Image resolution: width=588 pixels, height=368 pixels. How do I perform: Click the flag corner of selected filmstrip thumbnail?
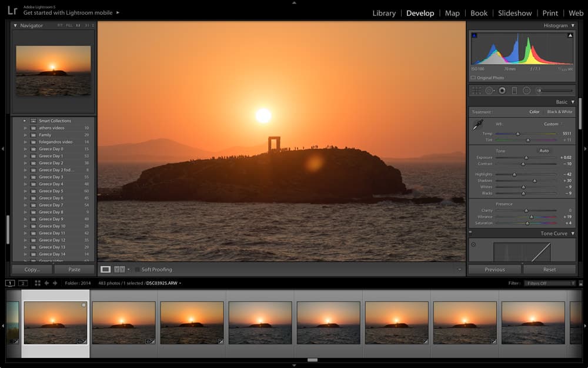[83, 305]
